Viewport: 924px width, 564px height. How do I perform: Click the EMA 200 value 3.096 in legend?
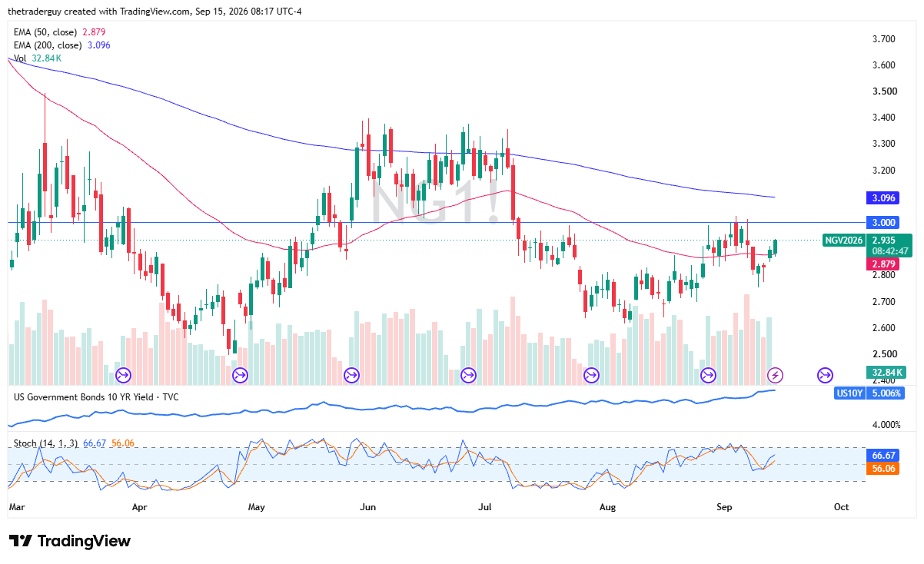click(x=98, y=45)
